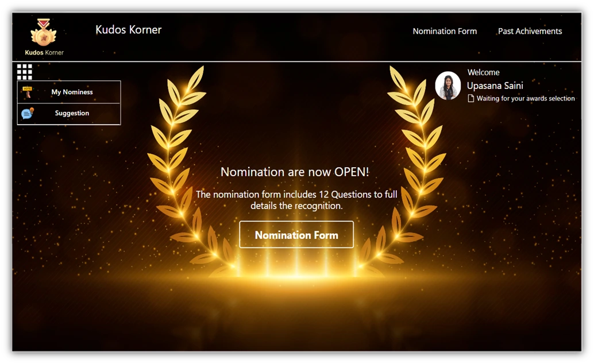594x364 pixels.
Task: Select the Suggestion label in the side panel
Action: click(72, 113)
